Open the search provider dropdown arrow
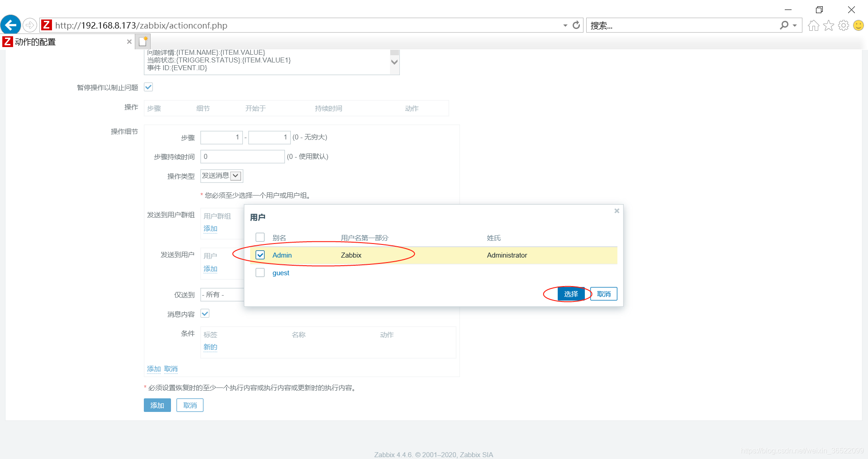This screenshot has width=868, height=459. (x=795, y=25)
